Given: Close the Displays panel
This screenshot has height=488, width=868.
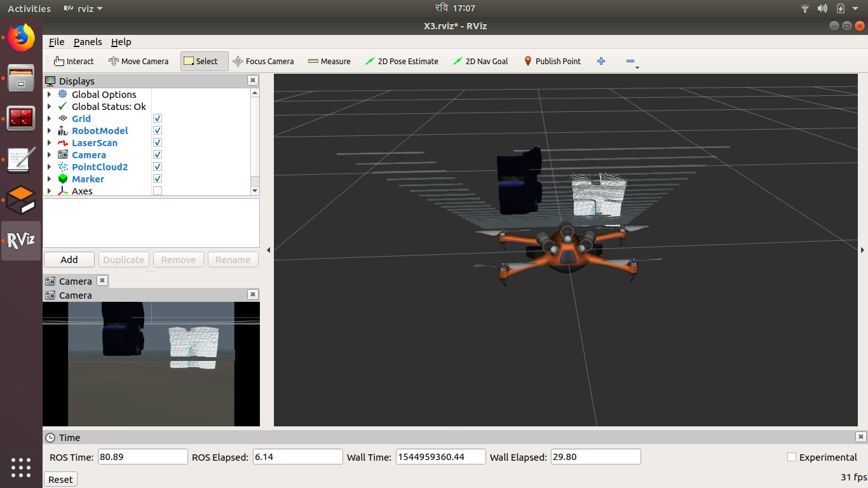Looking at the screenshot, I should click(253, 80).
